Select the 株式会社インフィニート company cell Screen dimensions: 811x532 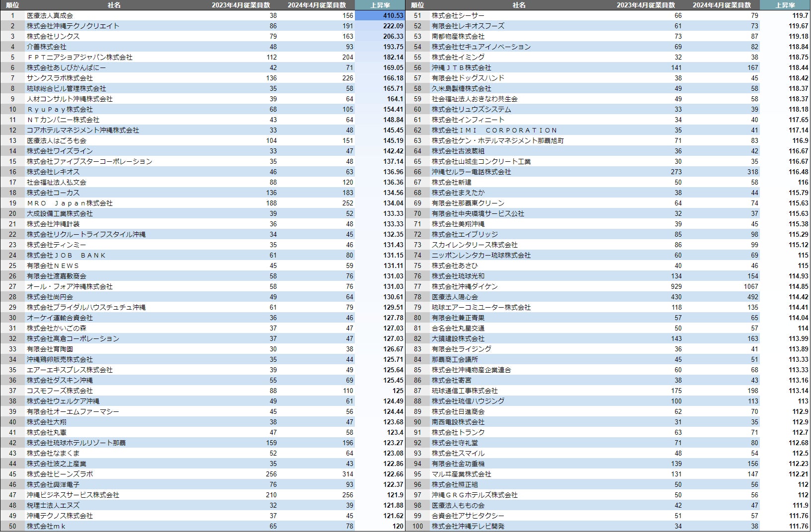pos(468,120)
